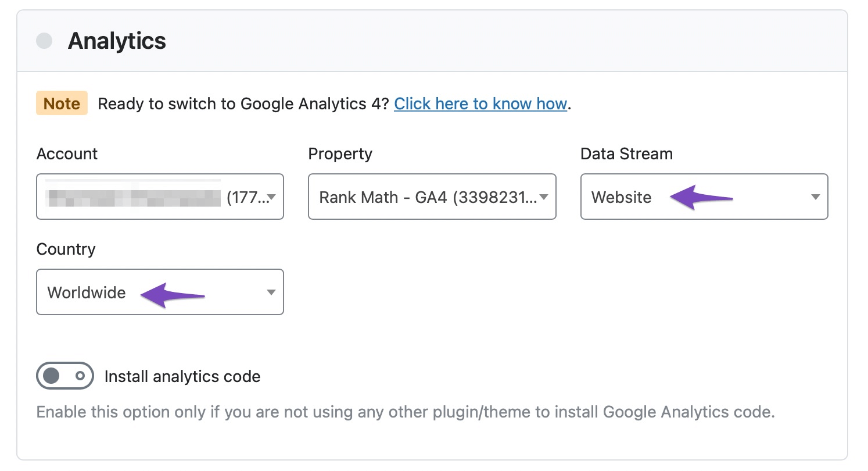Click the 'Enable this option only' description text
This screenshot has height=471, width=868.
tap(406, 412)
